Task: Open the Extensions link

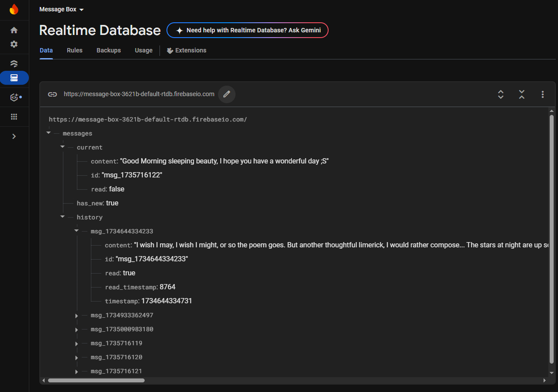Action: [187, 50]
